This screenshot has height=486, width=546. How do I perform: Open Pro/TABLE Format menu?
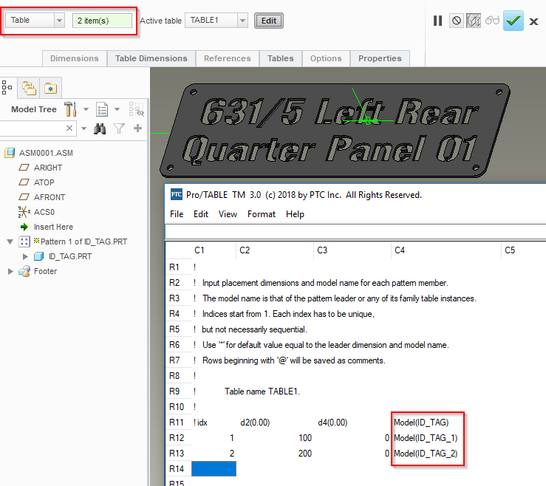click(x=261, y=214)
